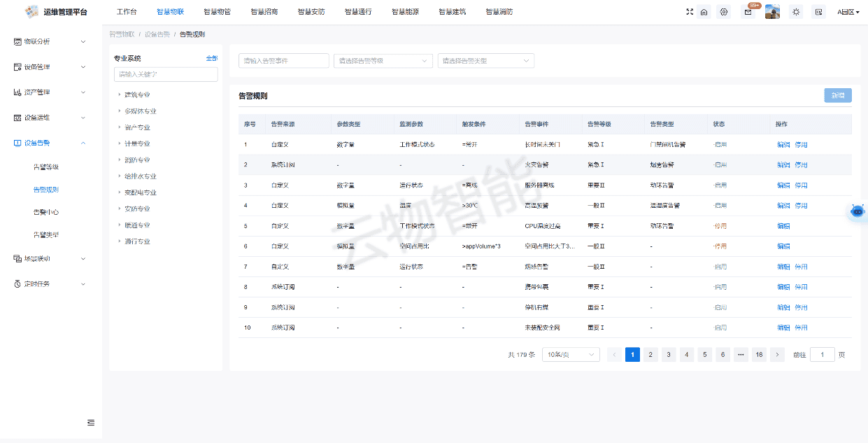Click 停用 for rule 7 烟感告警
This screenshot has width=868, height=443.
pyautogui.click(x=801, y=267)
